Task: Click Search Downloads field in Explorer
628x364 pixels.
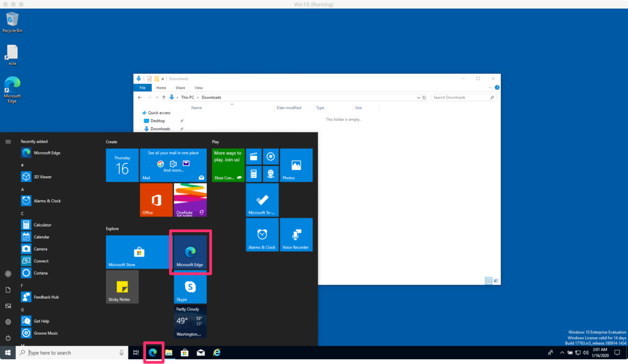Action: tap(463, 97)
